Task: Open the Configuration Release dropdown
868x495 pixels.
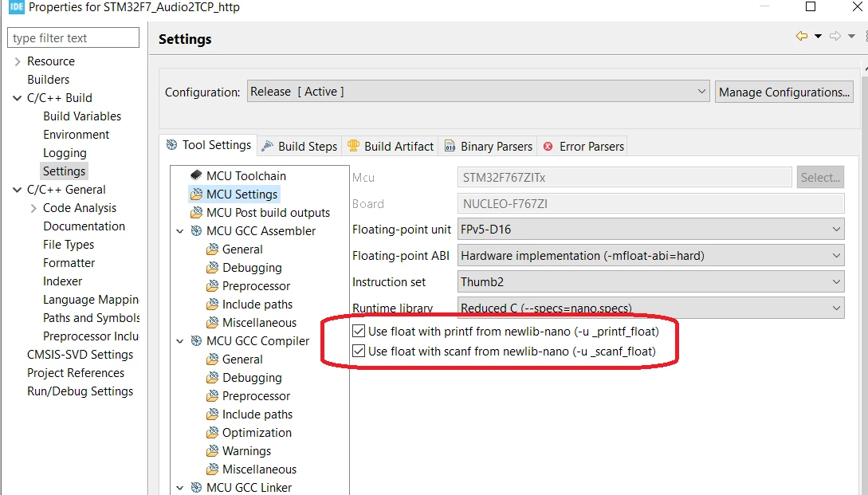Action: pos(477,92)
